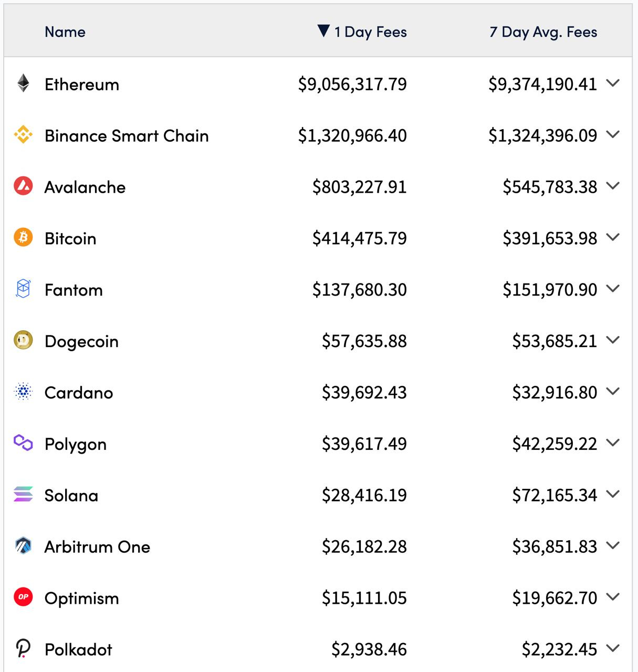Click the Binance Smart Chain logo icon
638x672 pixels.
(x=23, y=134)
